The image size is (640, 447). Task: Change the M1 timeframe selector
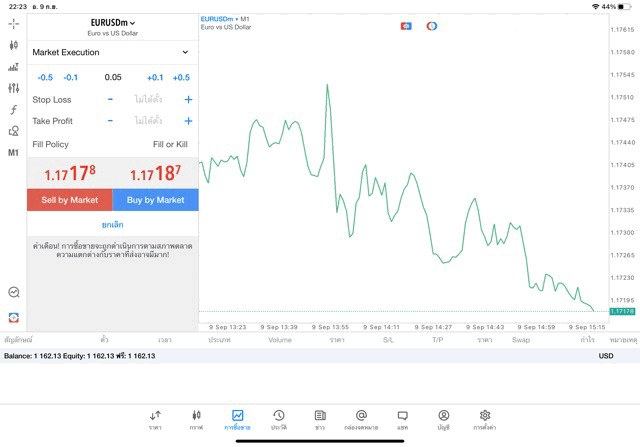tap(13, 153)
